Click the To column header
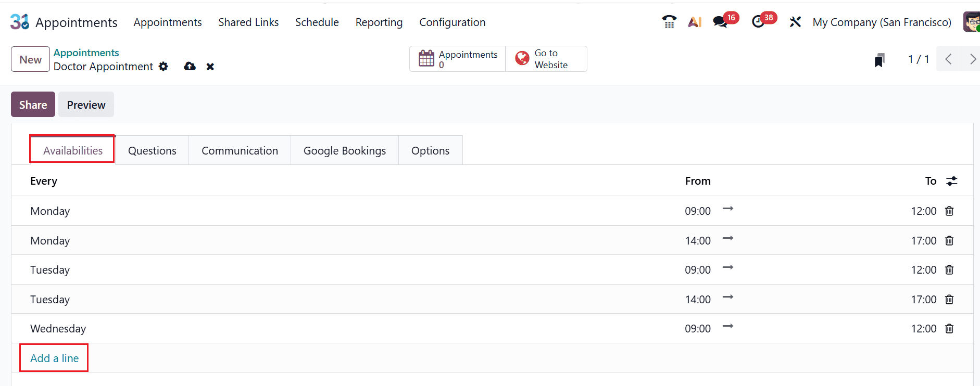The image size is (980, 386). 931,181
